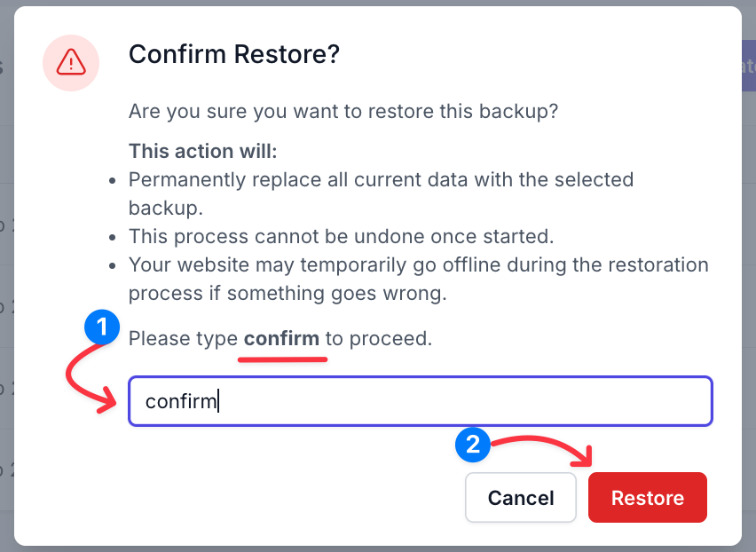The width and height of the screenshot is (756, 552).
Task: Click the bold confirm word in instructions
Action: click(x=281, y=338)
